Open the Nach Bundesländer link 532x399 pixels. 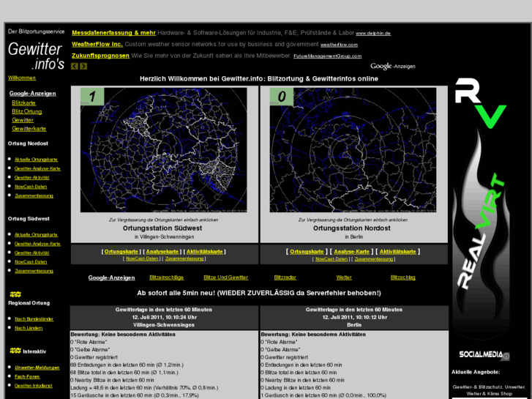[x=34, y=319]
